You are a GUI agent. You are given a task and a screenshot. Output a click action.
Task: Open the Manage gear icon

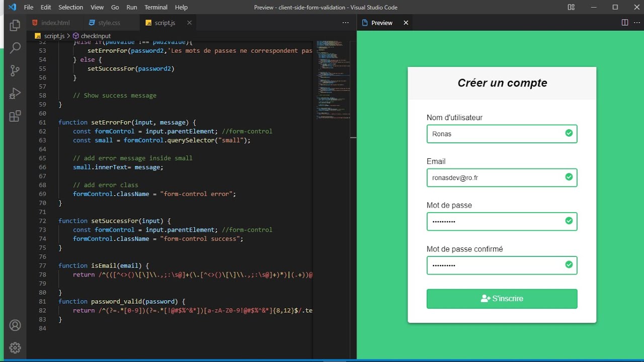point(15,347)
